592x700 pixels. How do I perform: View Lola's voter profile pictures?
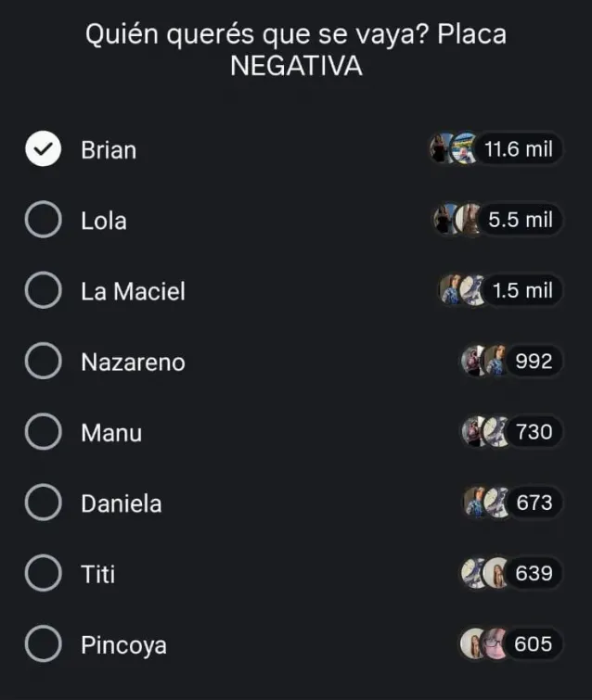click(x=457, y=220)
